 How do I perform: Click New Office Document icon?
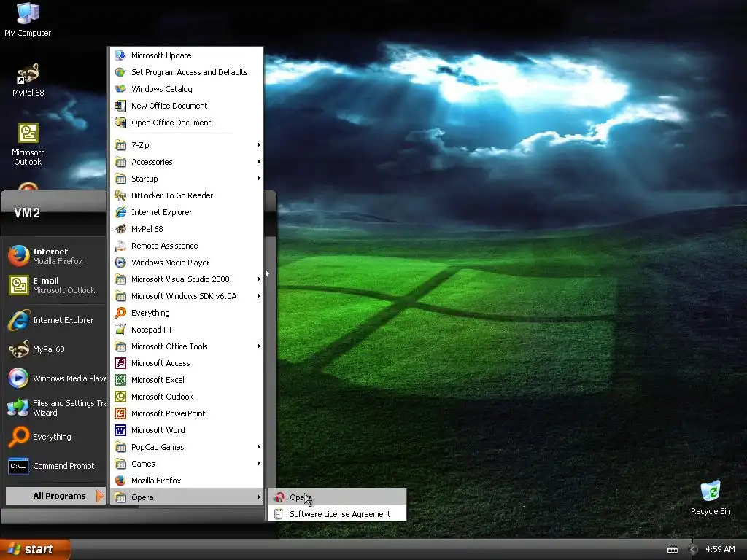[120, 106]
